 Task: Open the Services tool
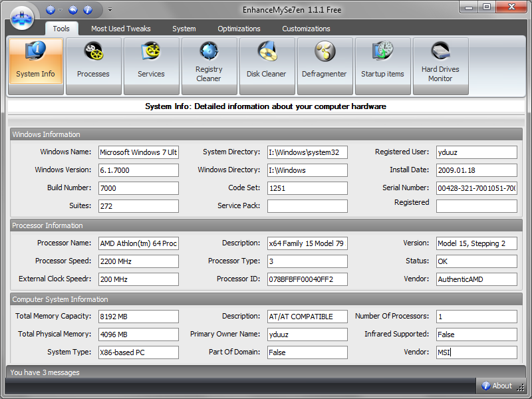[151, 65]
